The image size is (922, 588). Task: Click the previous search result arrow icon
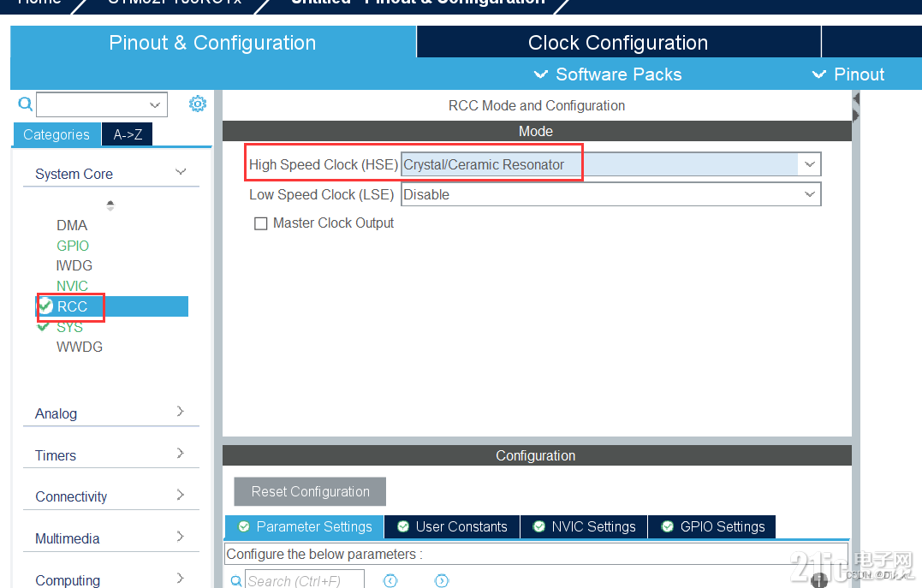(x=390, y=581)
